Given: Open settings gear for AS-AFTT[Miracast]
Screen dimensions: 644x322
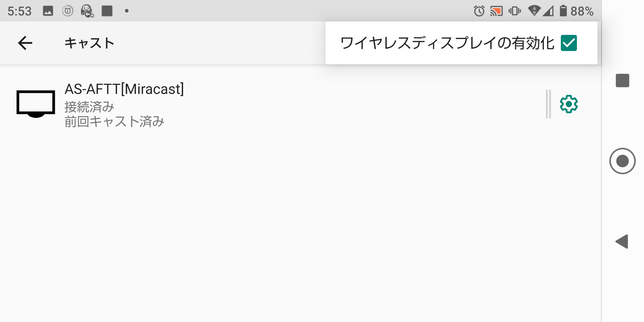Looking at the screenshot, I should tap(569, 104).
